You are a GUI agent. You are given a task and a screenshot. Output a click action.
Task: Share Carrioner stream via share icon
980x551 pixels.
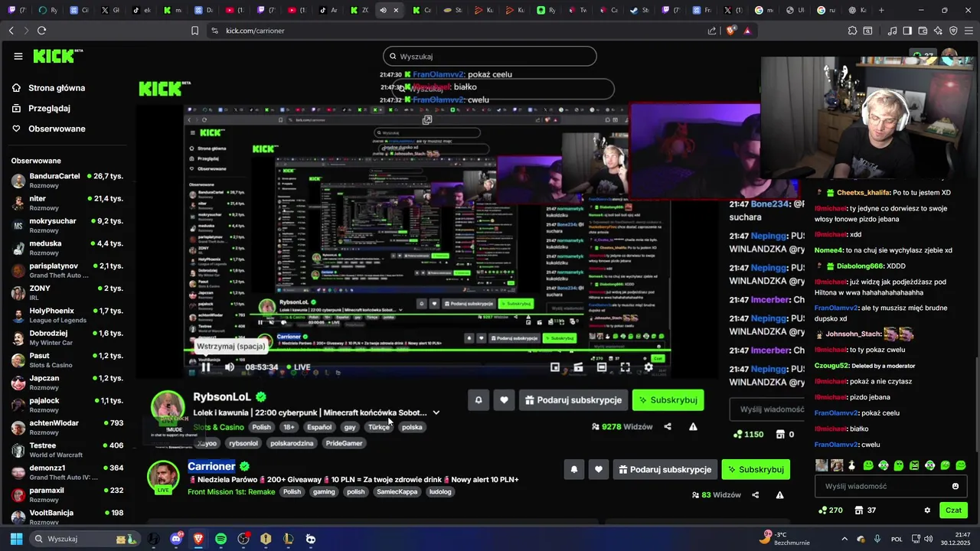click(x=755, y=495)
